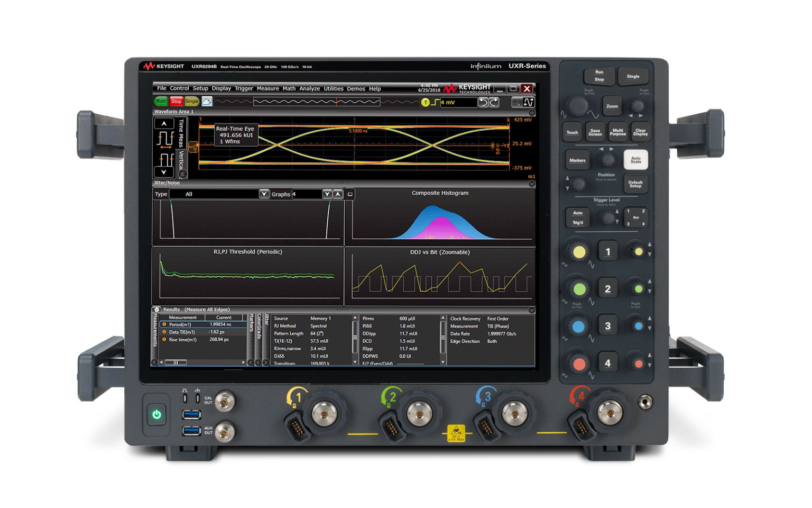Click the Time Meas scroll up arrow
812x508 pixels.
(164, 124)
